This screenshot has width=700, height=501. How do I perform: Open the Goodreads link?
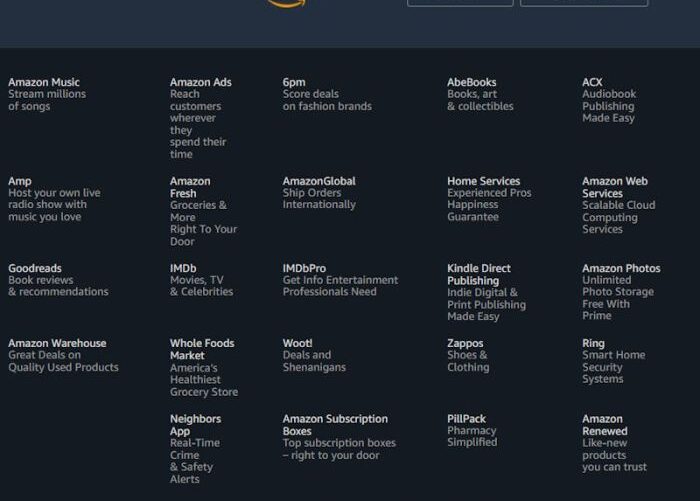pos(58,280)
